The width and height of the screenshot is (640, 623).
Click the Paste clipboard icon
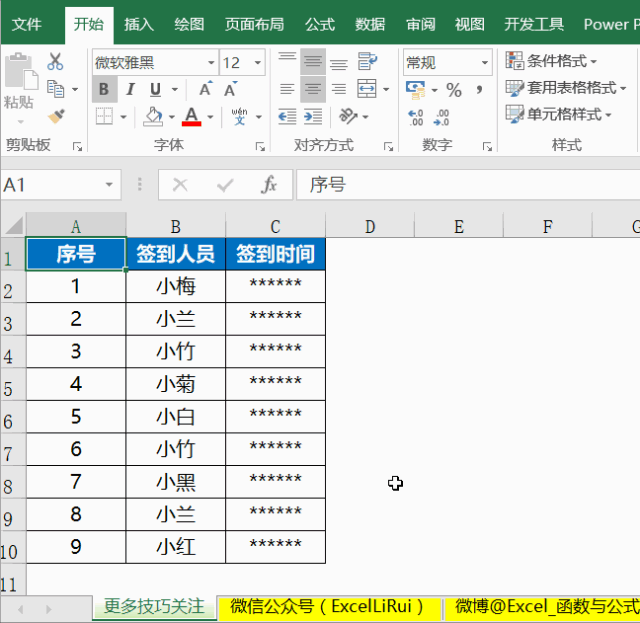tap(21, 72)
